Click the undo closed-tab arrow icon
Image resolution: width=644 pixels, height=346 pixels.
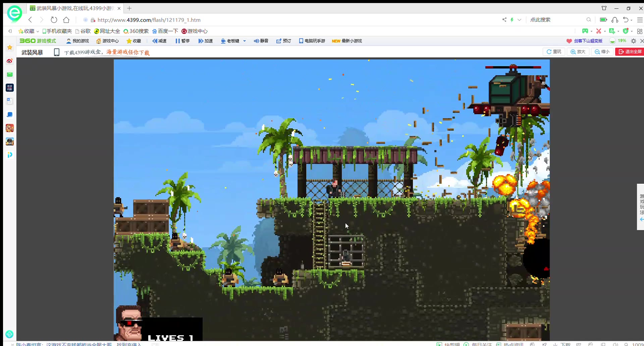[626, 20]
